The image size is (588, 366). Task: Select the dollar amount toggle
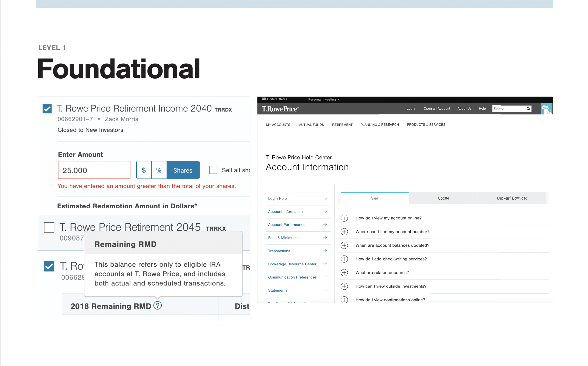[144, 170]
